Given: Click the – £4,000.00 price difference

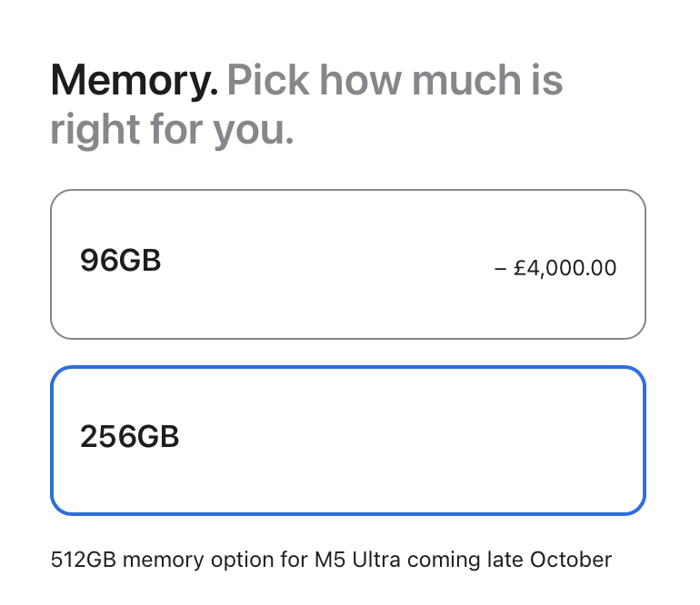Looking at the screenshot, I should tap(555, 268).
